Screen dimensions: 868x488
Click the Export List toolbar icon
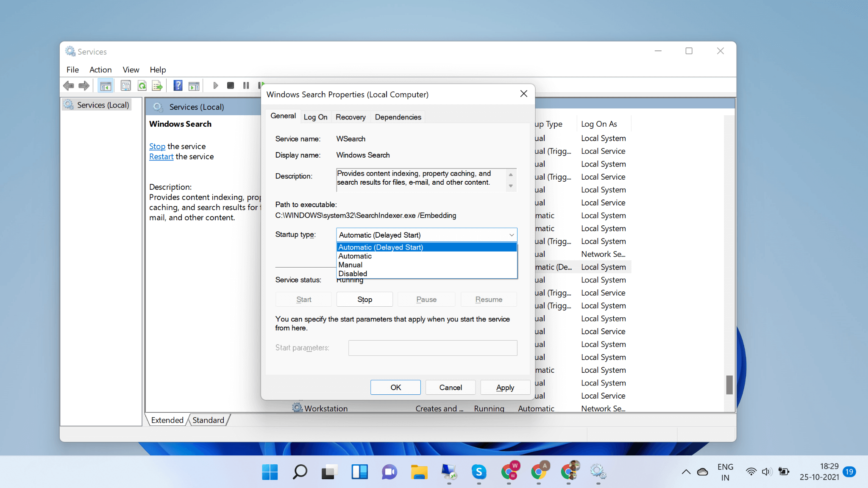tap(157, 85)
